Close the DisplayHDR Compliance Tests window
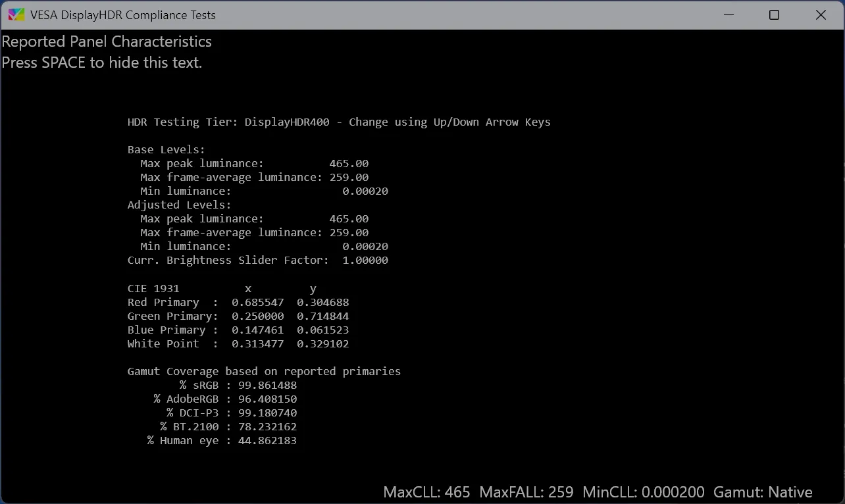Screen dimensions: 845x504 tap(821, 15)
